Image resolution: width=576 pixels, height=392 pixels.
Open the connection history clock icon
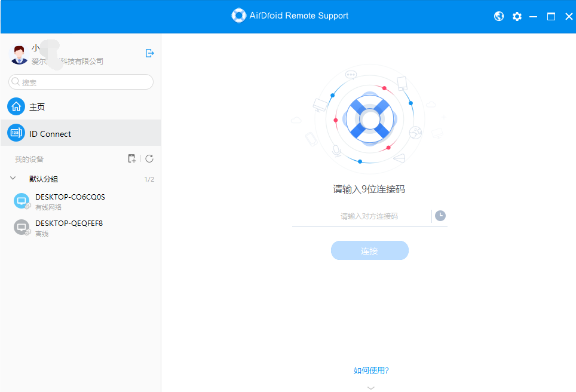pos(440,216)
